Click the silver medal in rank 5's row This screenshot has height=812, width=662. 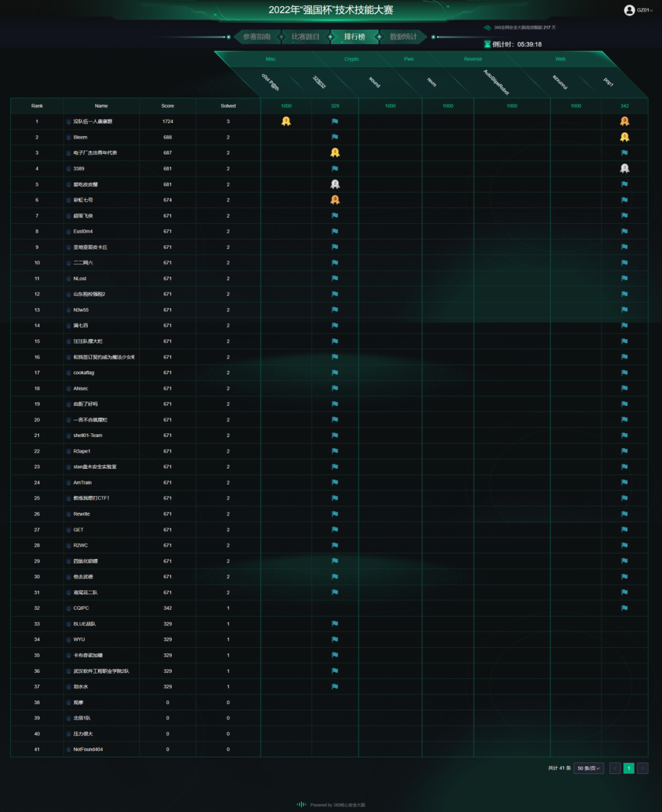point(335,184)
